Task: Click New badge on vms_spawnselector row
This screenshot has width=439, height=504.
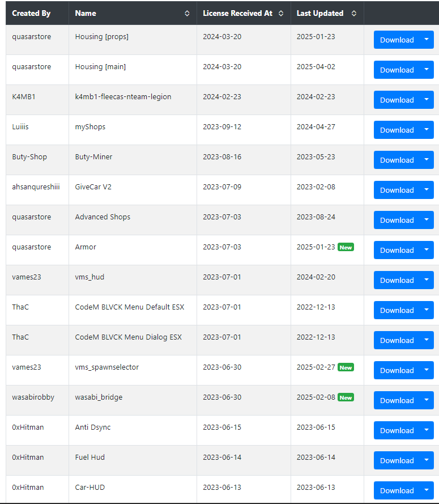Action: tap(346, 367)
